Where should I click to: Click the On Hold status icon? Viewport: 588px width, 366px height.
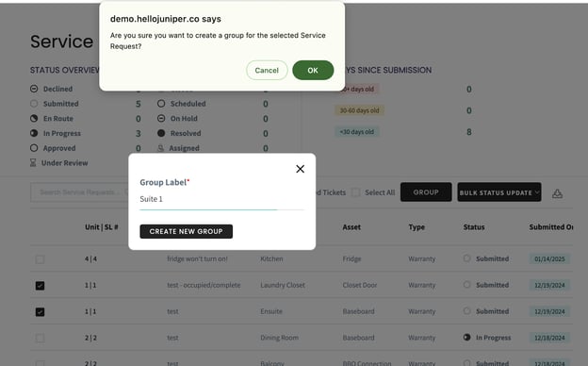161,119
